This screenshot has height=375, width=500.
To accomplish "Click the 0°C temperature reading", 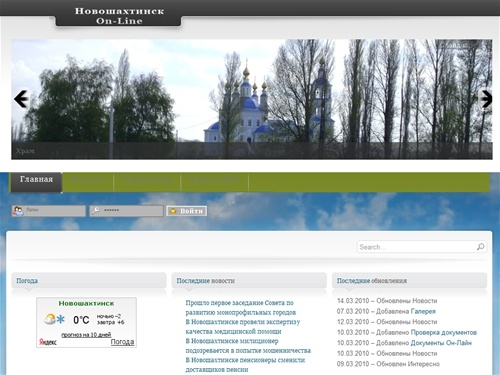I will click(x=81, y=320).
